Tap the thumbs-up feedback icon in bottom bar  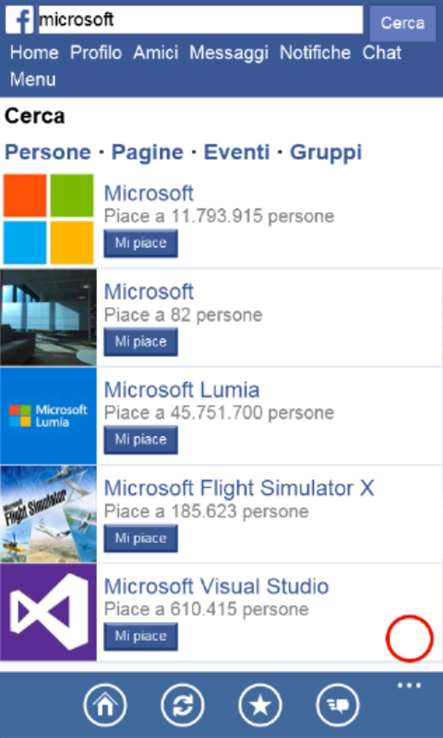coord(338,705)
